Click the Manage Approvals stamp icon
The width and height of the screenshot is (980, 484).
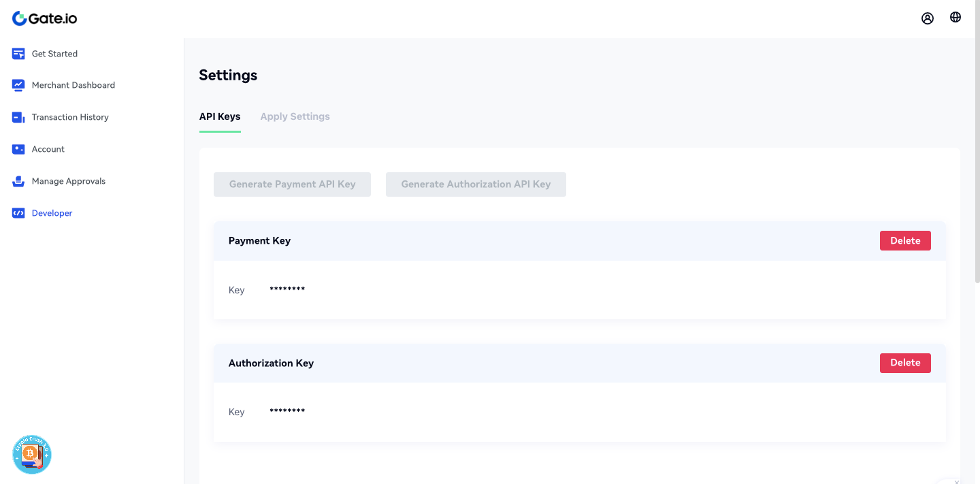[x=18, y=181]
